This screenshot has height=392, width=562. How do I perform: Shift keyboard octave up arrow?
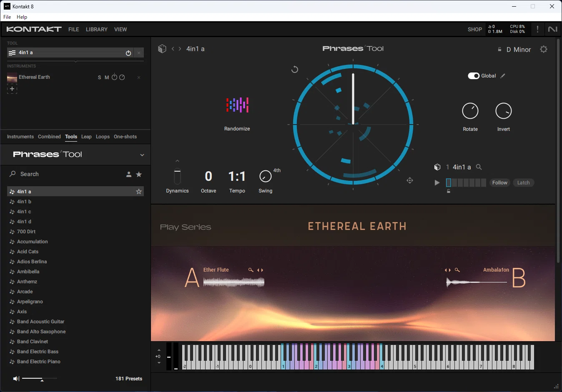click(x=159, y=350)
